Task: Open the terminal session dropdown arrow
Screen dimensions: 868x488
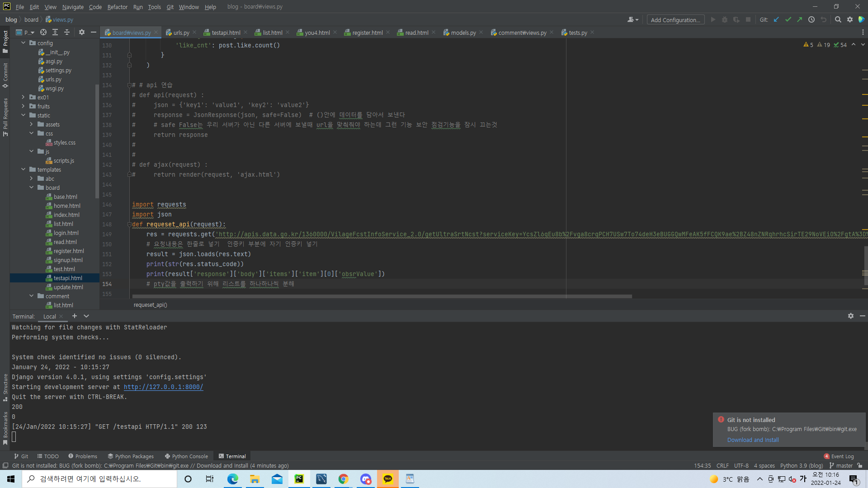Action: pos(86,316)
